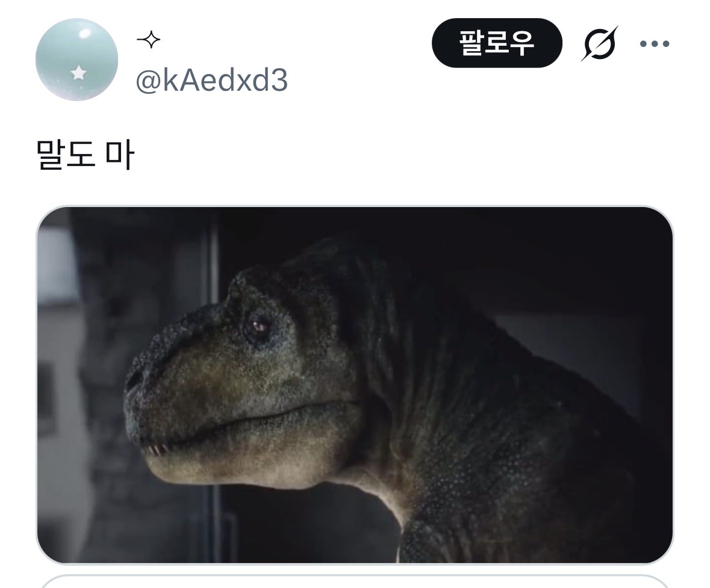Click the 팔로우 follow button
Image resolution: width=710 pixels, height=588 pixels.
(497, 43)
